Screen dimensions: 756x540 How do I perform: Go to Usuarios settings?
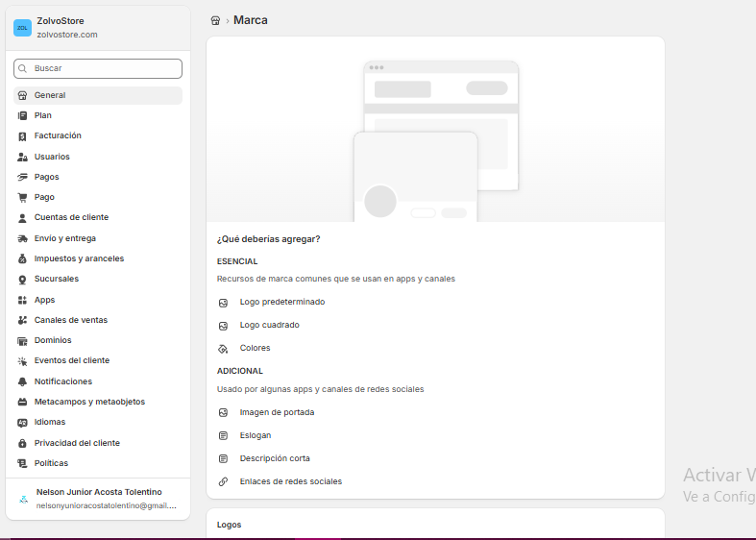coord(98,157)
